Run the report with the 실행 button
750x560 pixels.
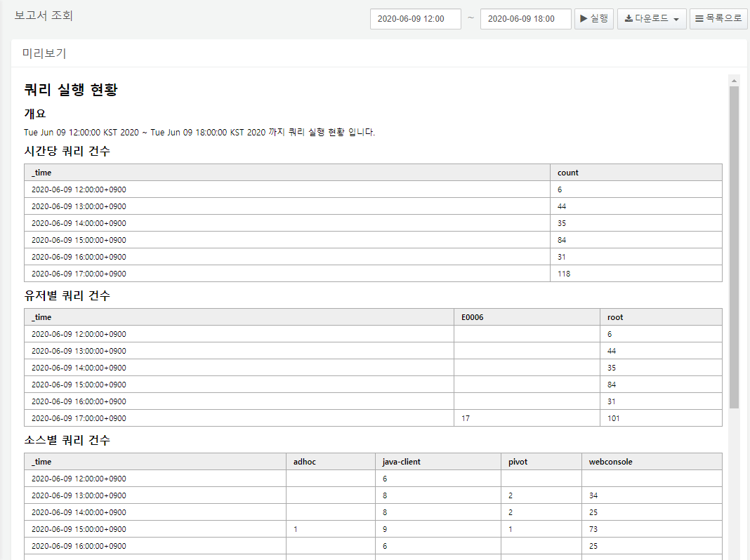click(x=593, y=19)
